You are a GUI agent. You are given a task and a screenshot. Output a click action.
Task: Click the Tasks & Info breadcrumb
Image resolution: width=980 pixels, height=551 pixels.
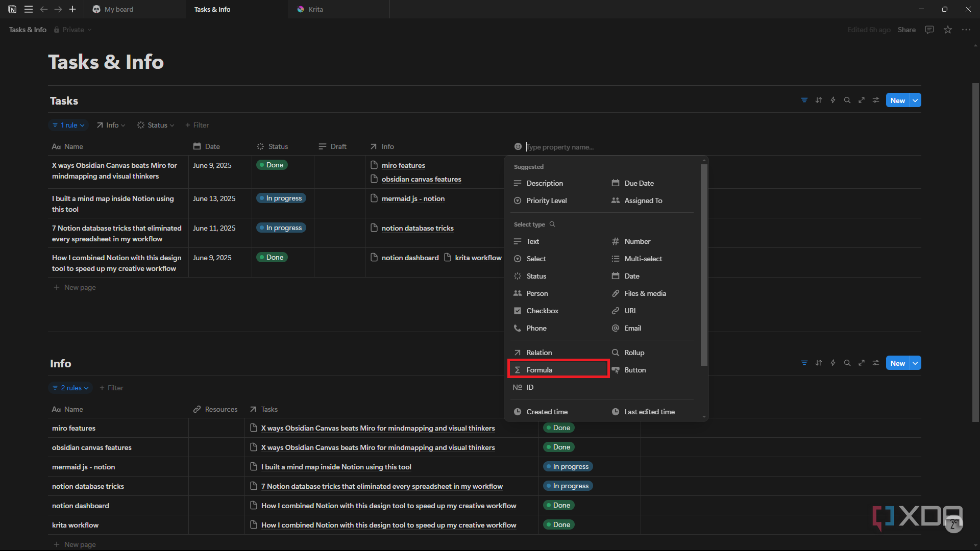(x=28, y=30)
